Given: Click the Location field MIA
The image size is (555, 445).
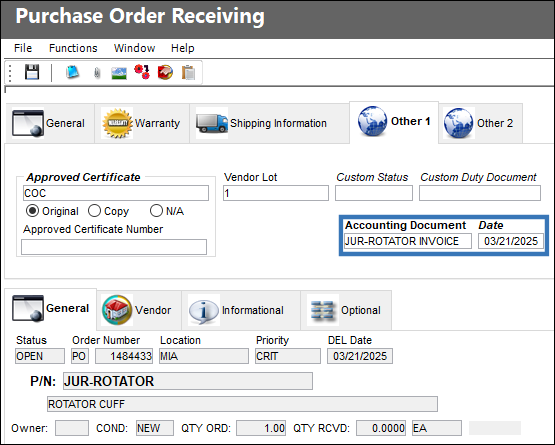Looking at the screenshot, I should pyautogui.click(x=204, y=356).
